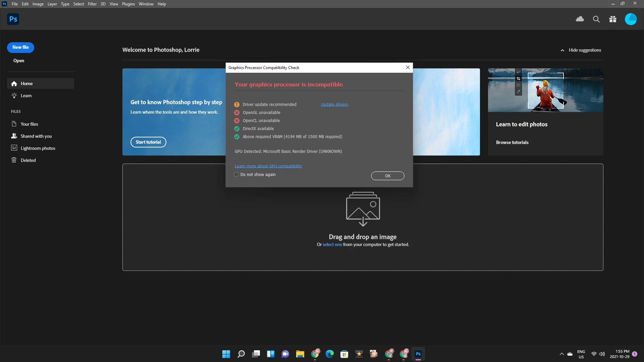Open the search magnifier icon
Screen dimensions: 644x362
596,19
